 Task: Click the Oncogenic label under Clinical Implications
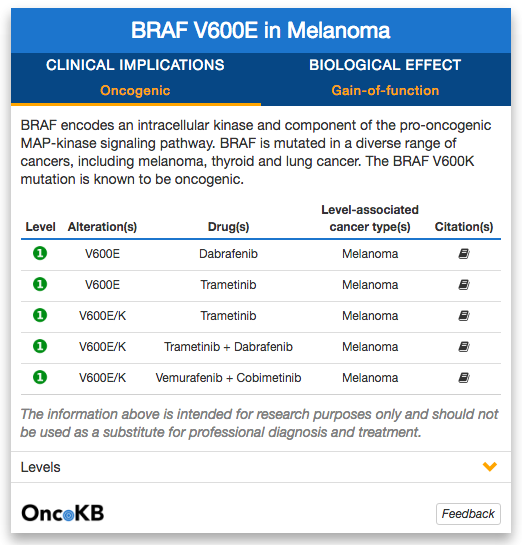tap(135, 90)
